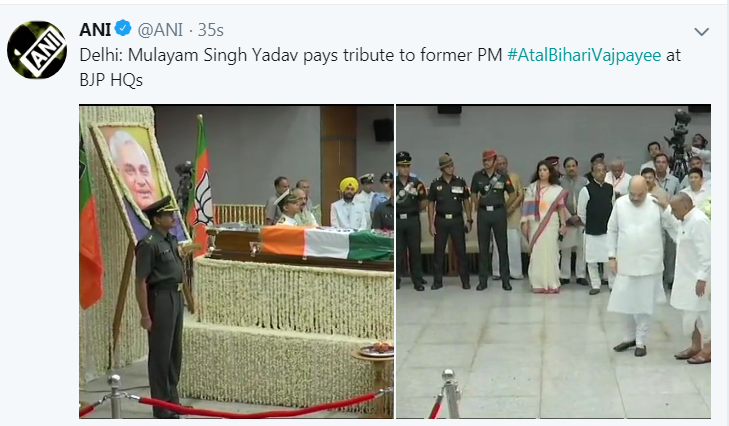Click the framed garlanded portrait in left photo
The image size is (729, 426).
point(138,181)
